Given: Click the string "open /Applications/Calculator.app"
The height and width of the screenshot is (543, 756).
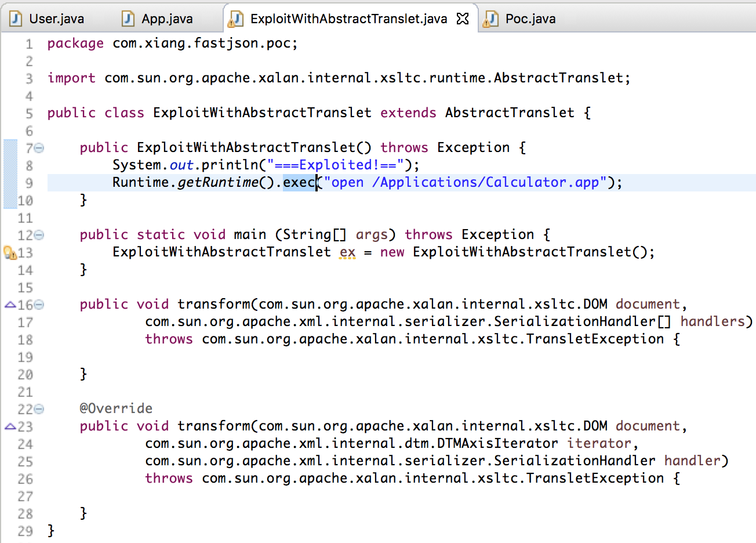Looking at the screenshot, I should (465, 182).
